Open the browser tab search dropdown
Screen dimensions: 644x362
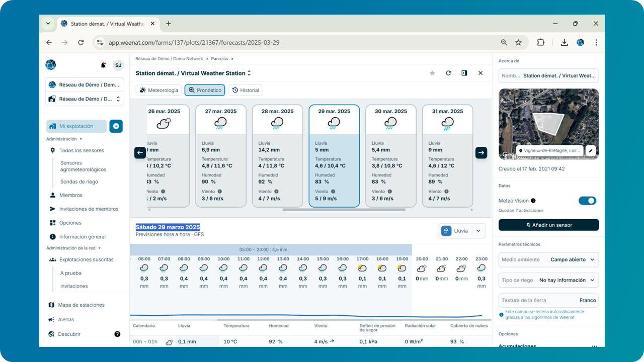[x=48, y=24]
